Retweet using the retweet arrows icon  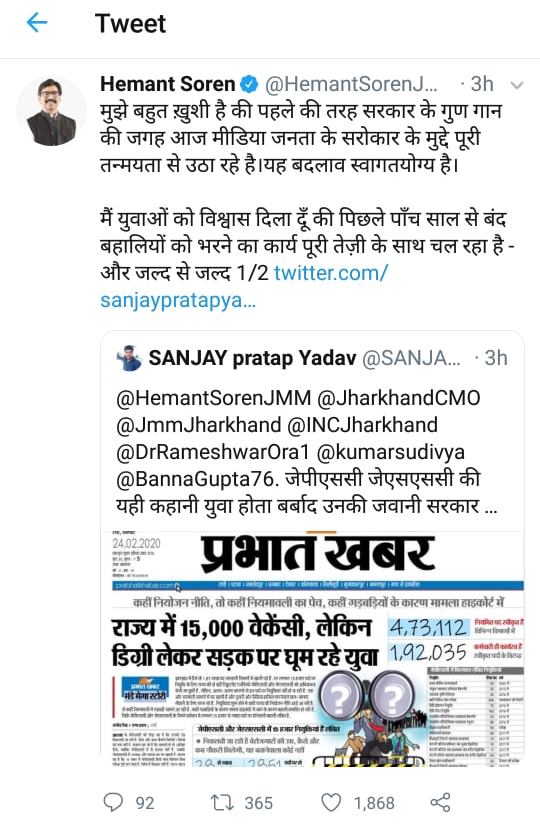click(x=223, y=803)
